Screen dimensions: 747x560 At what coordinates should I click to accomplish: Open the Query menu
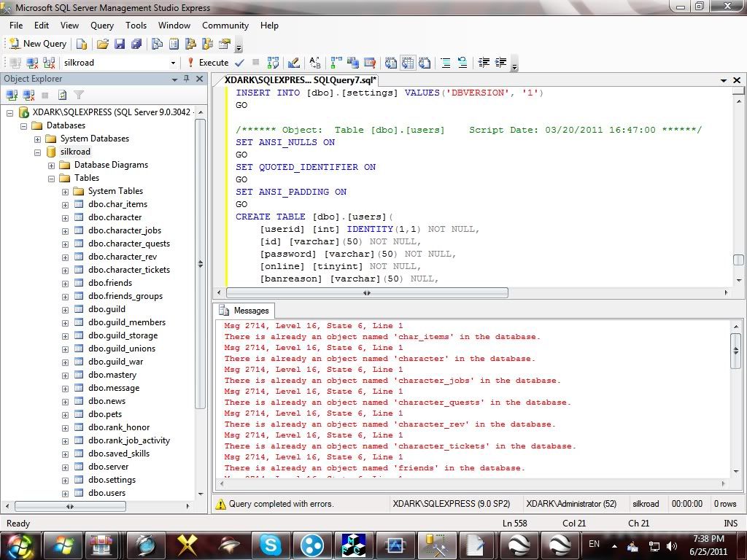[102, 26]
